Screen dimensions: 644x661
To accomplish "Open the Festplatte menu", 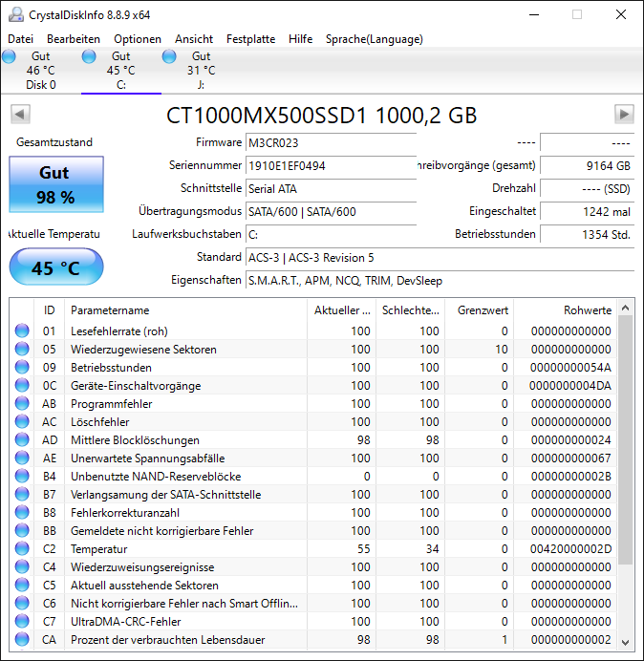I will pyautogui.click(x=250, y=39).
